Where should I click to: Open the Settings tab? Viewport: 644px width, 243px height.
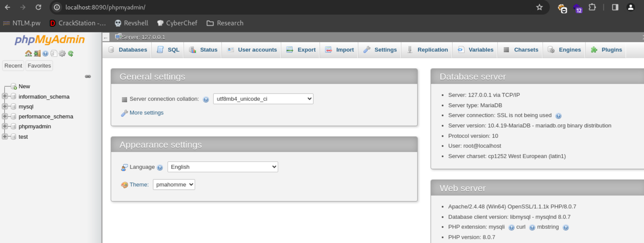[380, 50]
